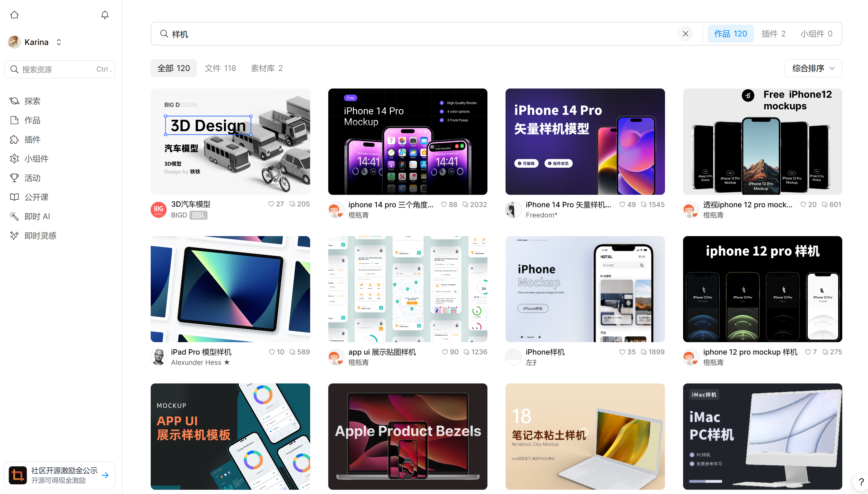868x494 pixels.
Task: Open notifications bell icon
Action: point(105,15)
